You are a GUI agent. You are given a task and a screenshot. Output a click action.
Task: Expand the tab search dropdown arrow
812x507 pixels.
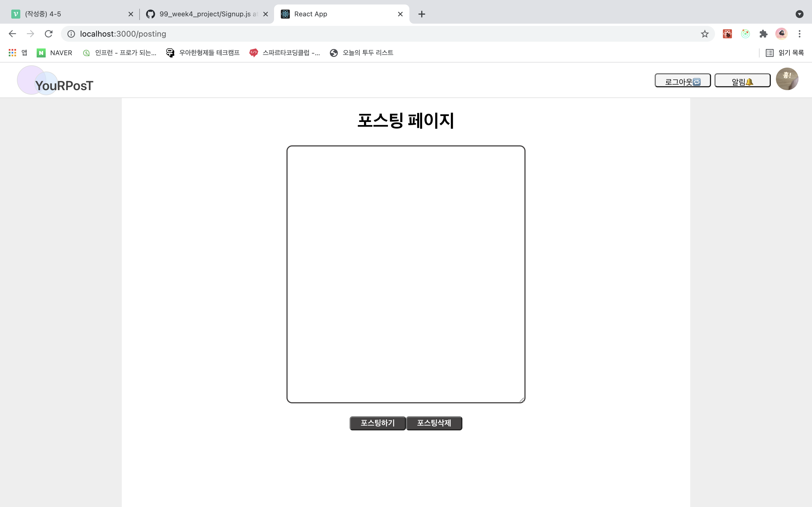pos(799,14)
